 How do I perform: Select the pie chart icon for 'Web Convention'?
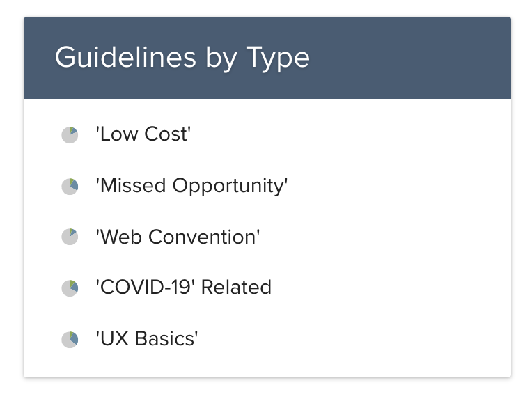(x=70, y=237)
